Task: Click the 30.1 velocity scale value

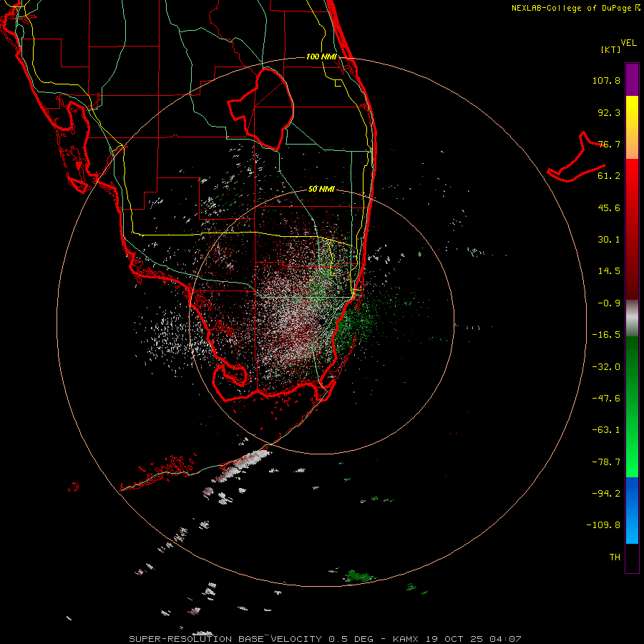Action: [609, 240]
